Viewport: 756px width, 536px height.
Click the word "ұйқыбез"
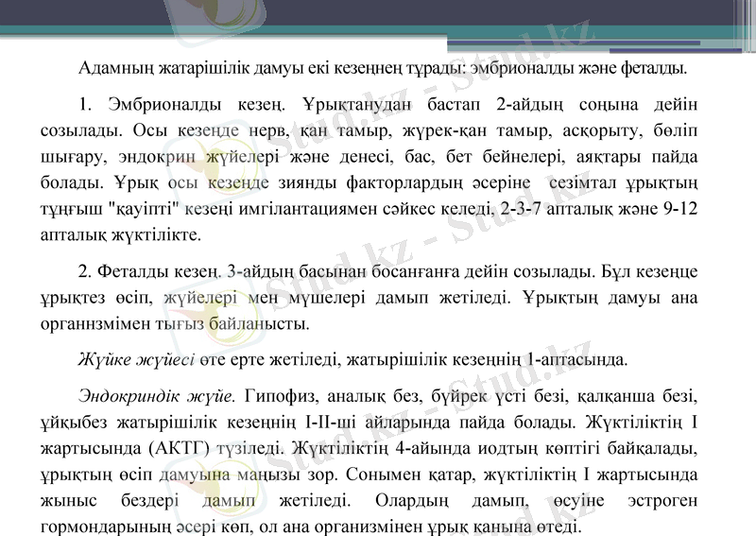74,423
